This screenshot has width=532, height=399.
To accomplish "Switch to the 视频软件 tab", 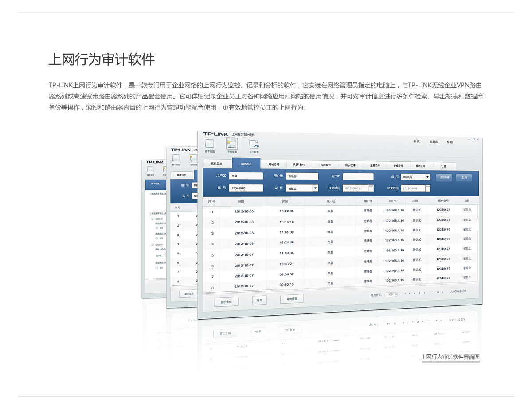I will point(325,165).
